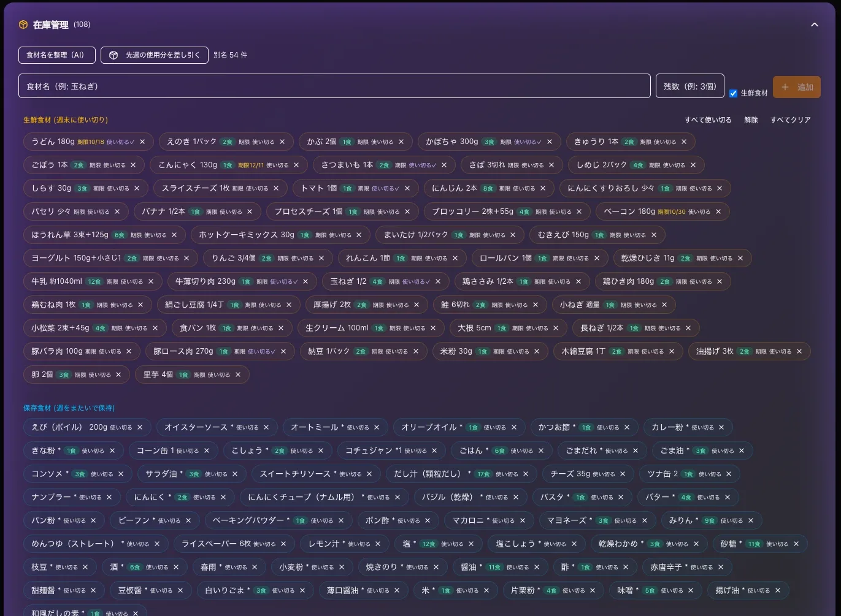Collapse the 在庫管理 panel with chevron

point(815,25)
